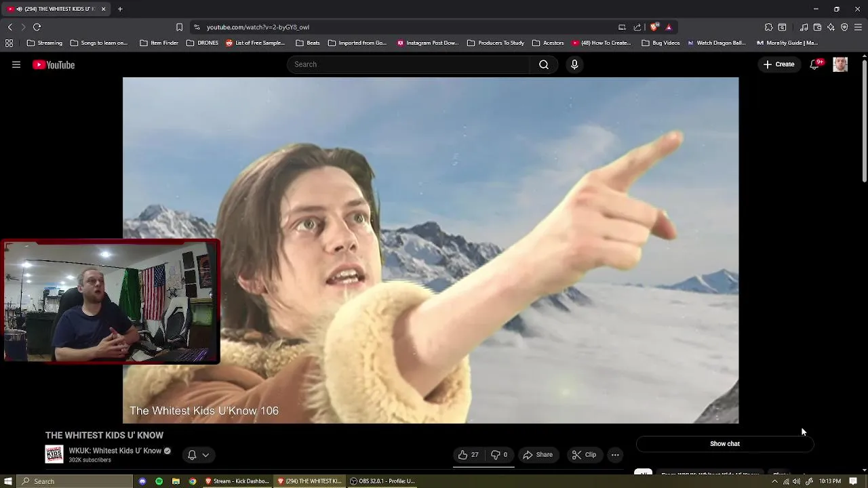Open the YouTube account avatar menu
868x488 pixels.
click(840, 64)
